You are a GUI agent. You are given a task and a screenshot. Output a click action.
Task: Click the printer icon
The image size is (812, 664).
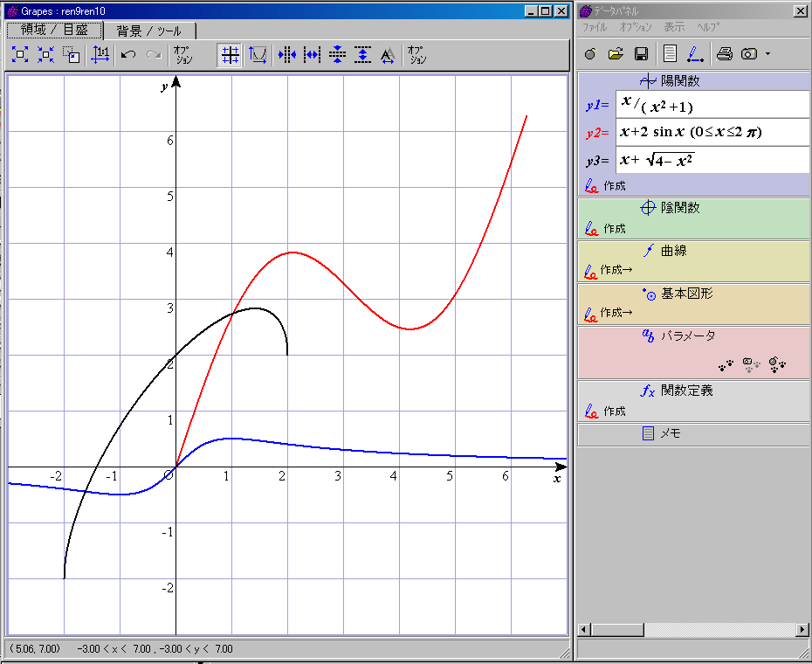(724, 53)
